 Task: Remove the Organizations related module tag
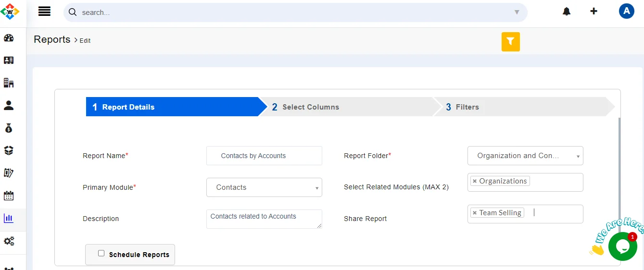pyautogui.click(x=475, y=181)
